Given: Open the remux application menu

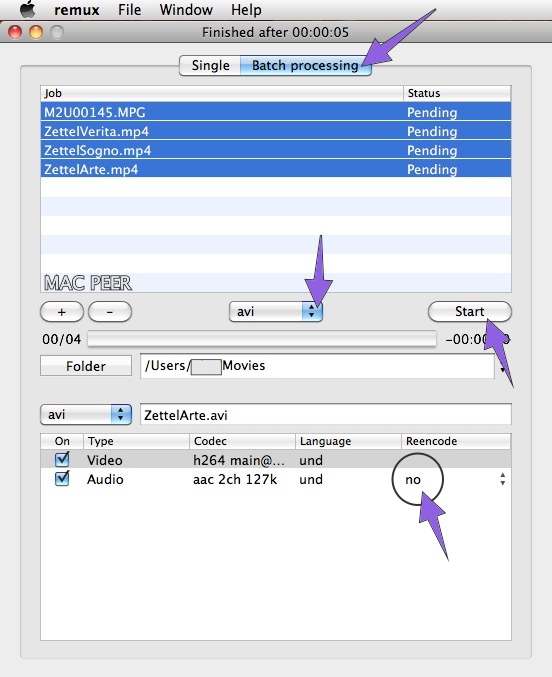Looking at the screenshot, I should tap(76, 9).
